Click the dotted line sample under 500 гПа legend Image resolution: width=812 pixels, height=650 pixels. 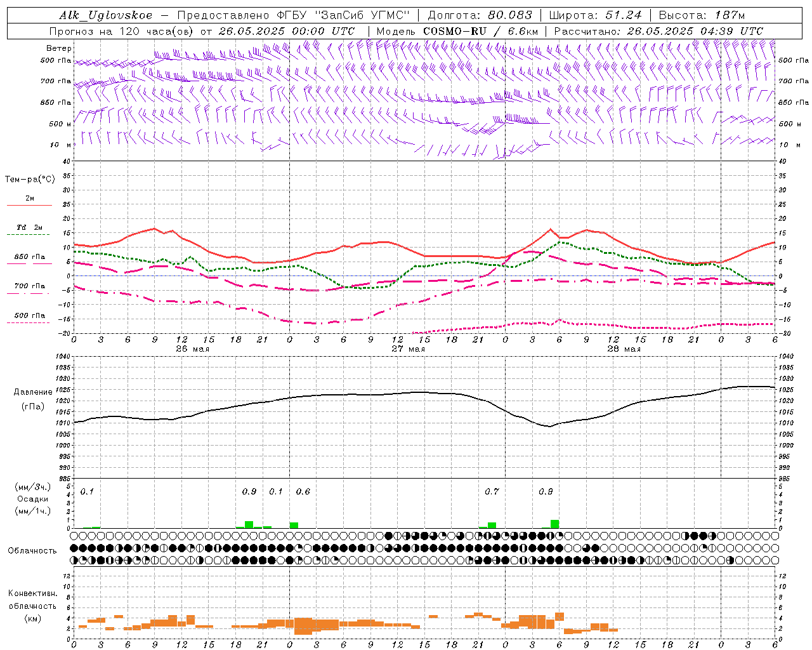tap(29, 322)
